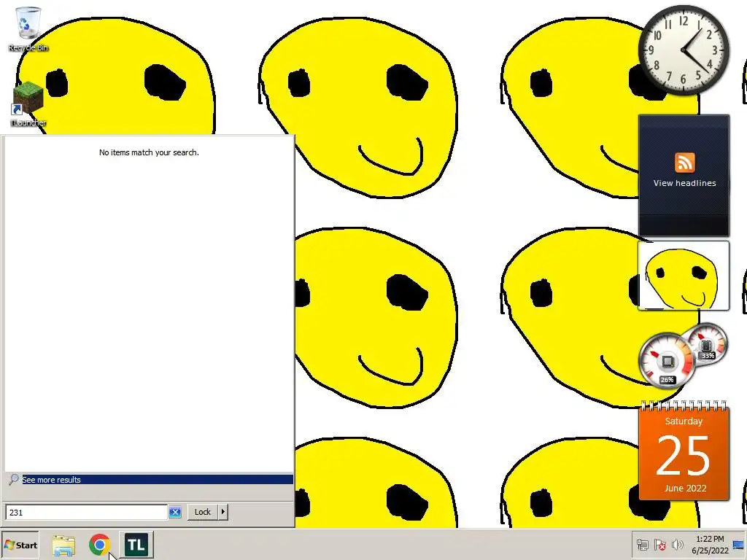
Task: Click the No items match your search text
Action: point(149,152)
